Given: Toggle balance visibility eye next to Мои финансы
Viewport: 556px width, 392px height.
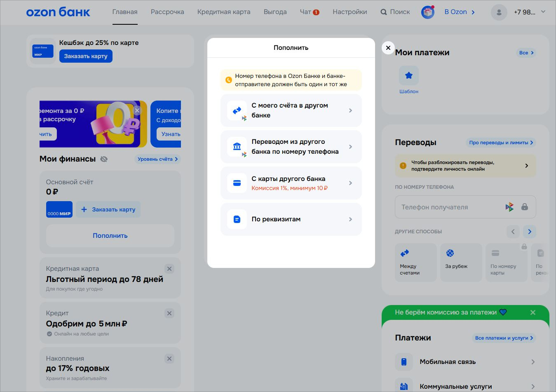Looking at the screenshot, I should [x=104, y=159].
